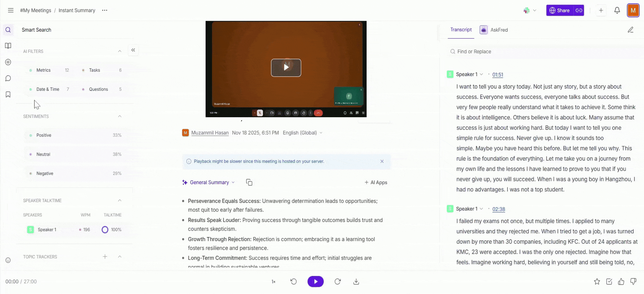Jump to timestamp 01:51

[498, 75]
